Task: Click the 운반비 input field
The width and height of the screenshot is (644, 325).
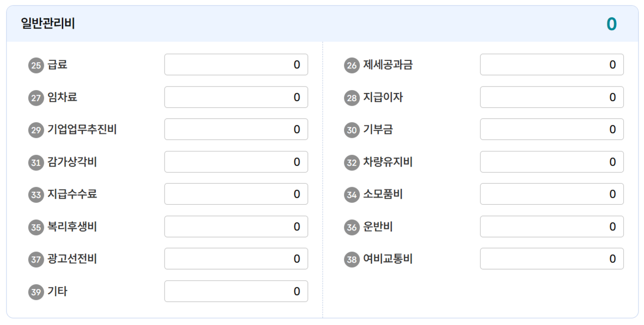Action: 552,226
